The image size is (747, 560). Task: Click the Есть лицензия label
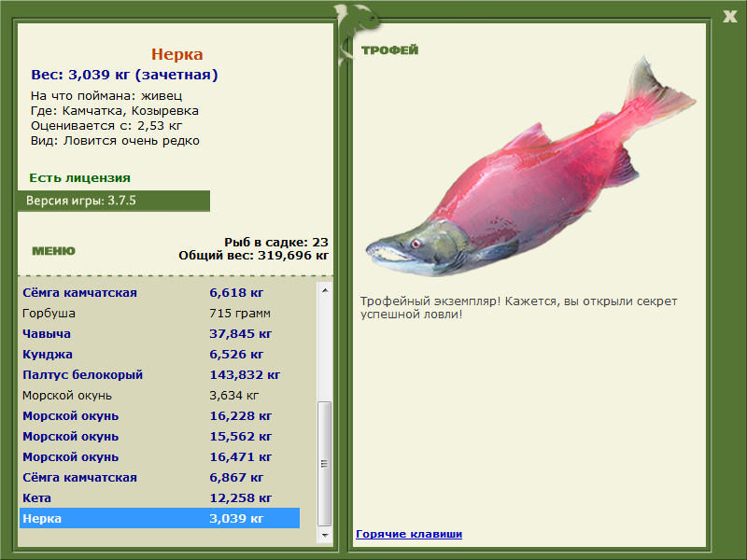(x=79, y=177)
